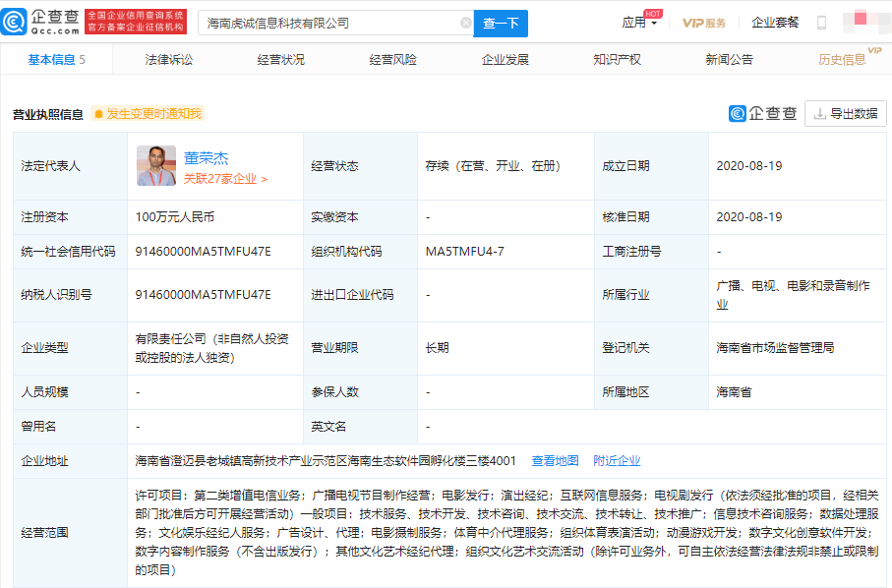Open the 新闻公告 tab
This screenshot has width=892, height=588.
tap(730, 60)
